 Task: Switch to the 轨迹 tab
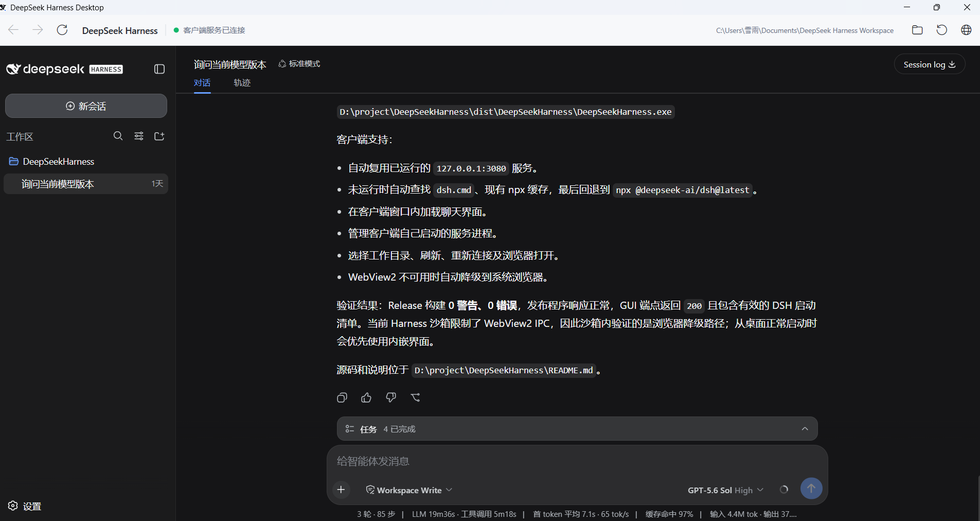(242, 83)
